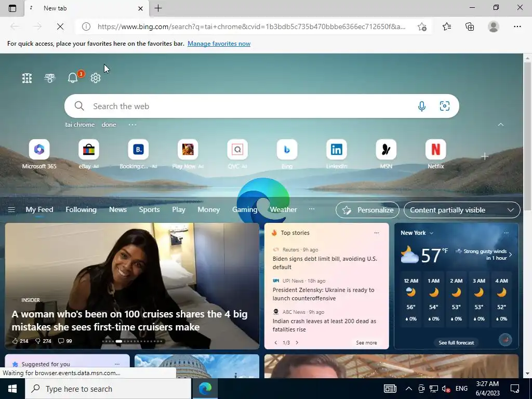Screen dimensions: 532x399
Task: Like the cruise article thumbs up
Action: (x=20, y=341)
